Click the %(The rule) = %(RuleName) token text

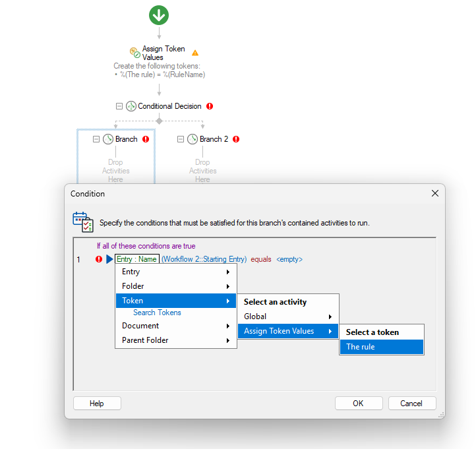click(x=162, y=75)
